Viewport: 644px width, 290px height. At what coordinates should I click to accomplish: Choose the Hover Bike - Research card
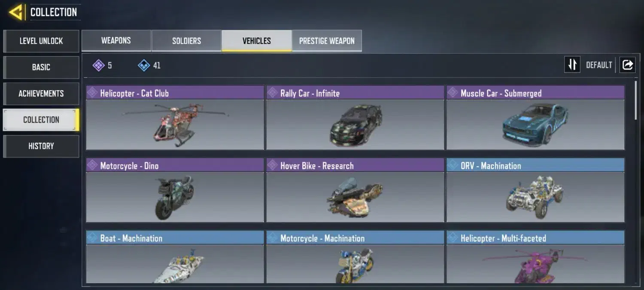pyautogui.click(x=355, y=190)
